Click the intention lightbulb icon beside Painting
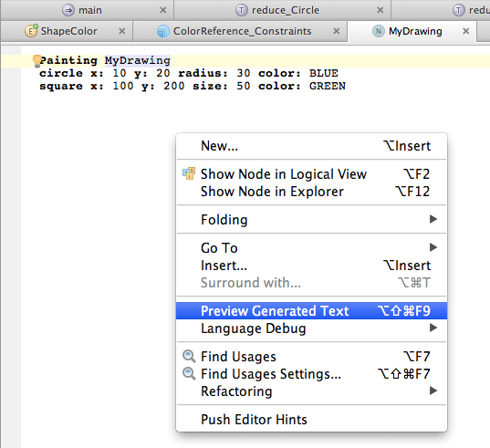Screen dimensions: 490x448 [36, 61]
